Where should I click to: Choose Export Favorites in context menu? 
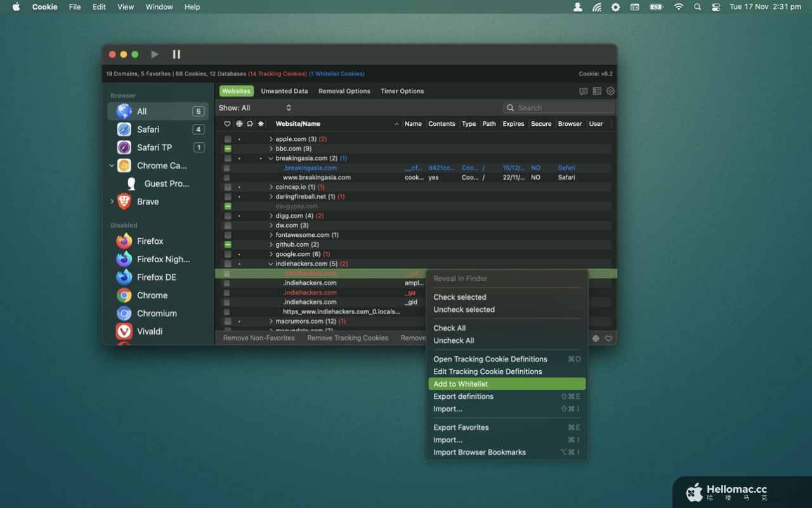coord(507,427)
